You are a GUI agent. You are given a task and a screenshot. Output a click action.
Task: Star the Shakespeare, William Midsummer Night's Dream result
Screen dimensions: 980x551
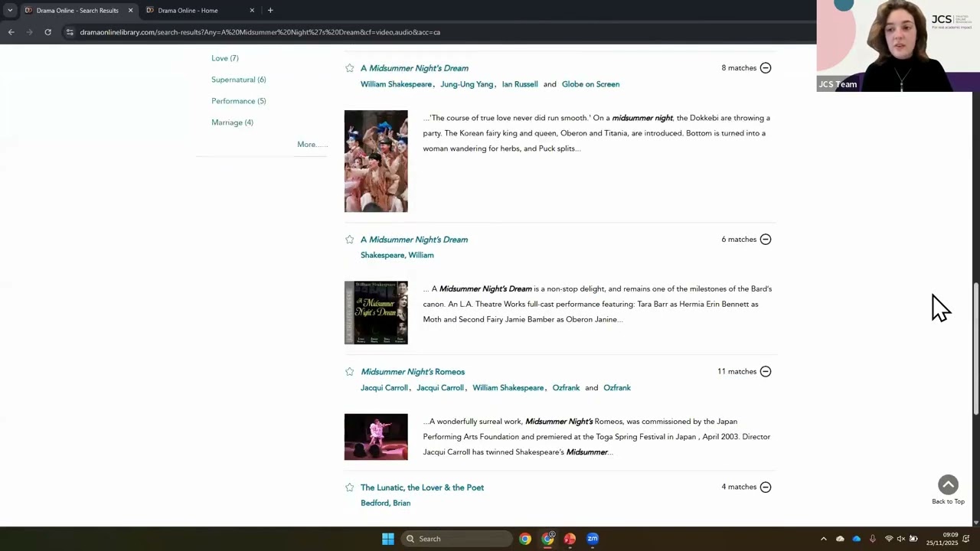[x=350, y=240]
